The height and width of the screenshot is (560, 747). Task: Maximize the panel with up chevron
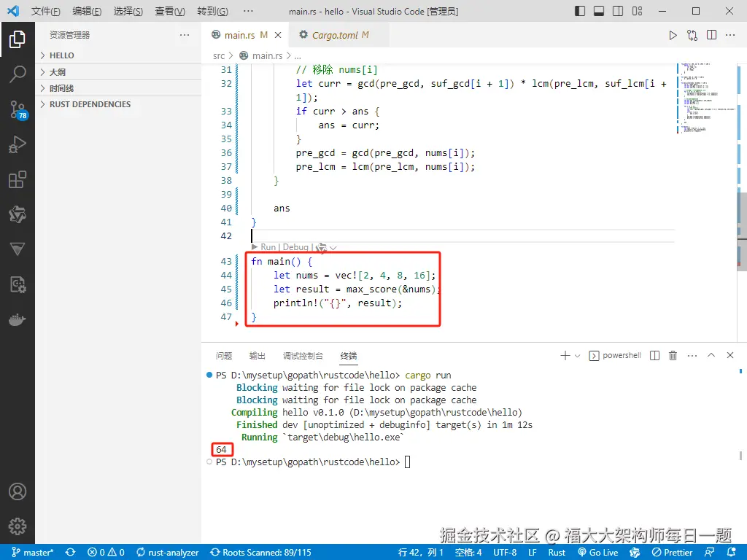click(x=711, y=355)
